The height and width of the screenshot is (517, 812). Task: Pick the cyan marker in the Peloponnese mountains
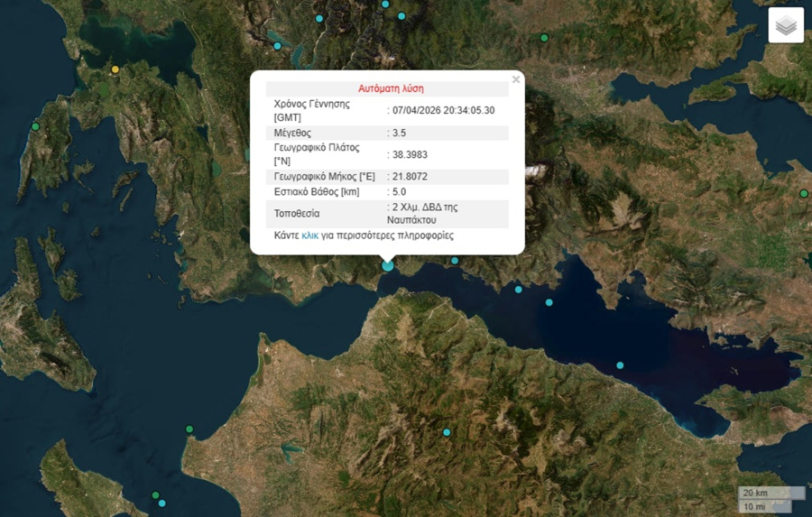[x=447, y=433]
